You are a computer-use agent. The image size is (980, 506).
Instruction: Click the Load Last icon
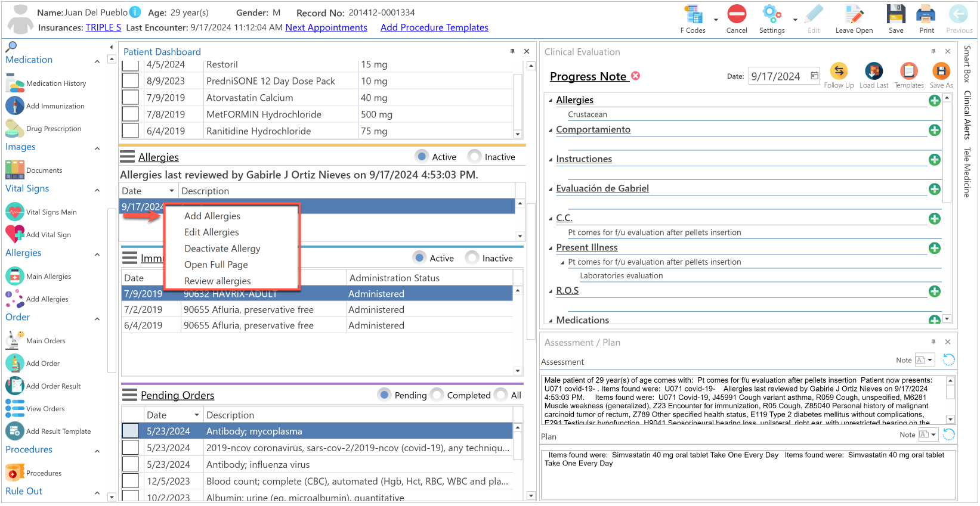[874, 71]
